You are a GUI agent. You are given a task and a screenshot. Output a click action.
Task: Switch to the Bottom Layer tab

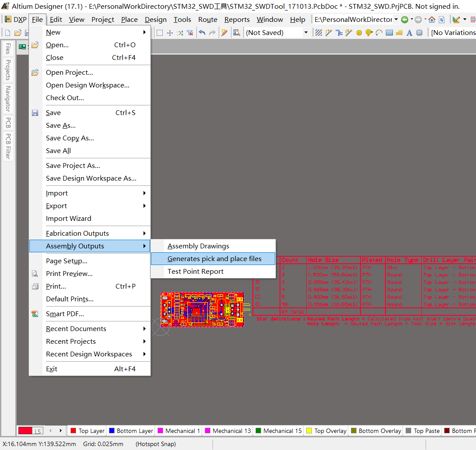coord(131,431)
